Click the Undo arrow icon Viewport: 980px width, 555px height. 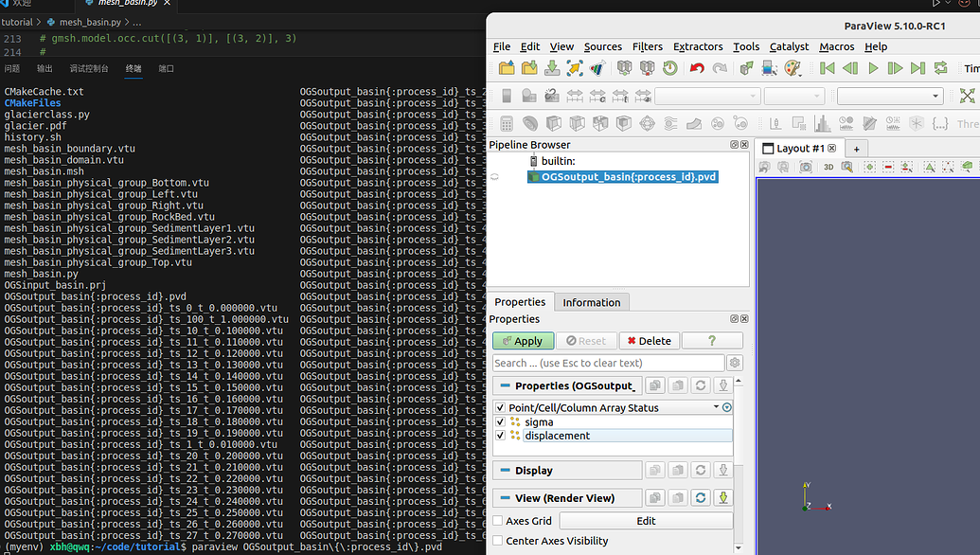(697, 68)
